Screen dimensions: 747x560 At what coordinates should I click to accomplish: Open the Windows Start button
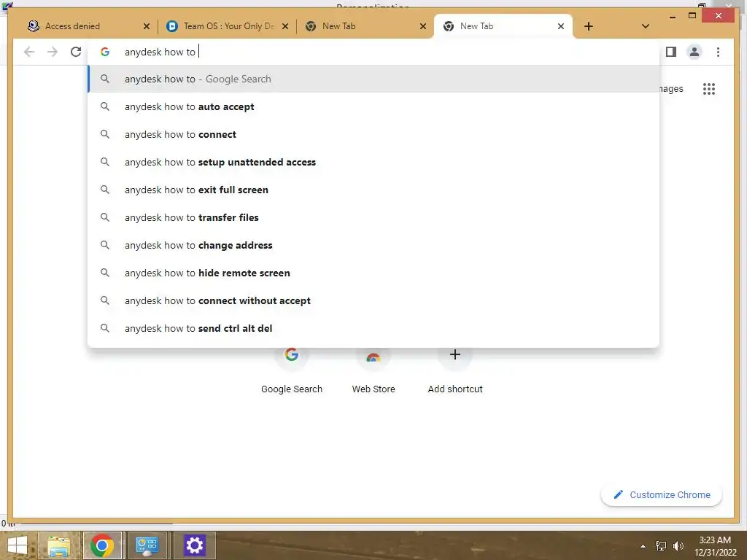(x=18, y=545)
